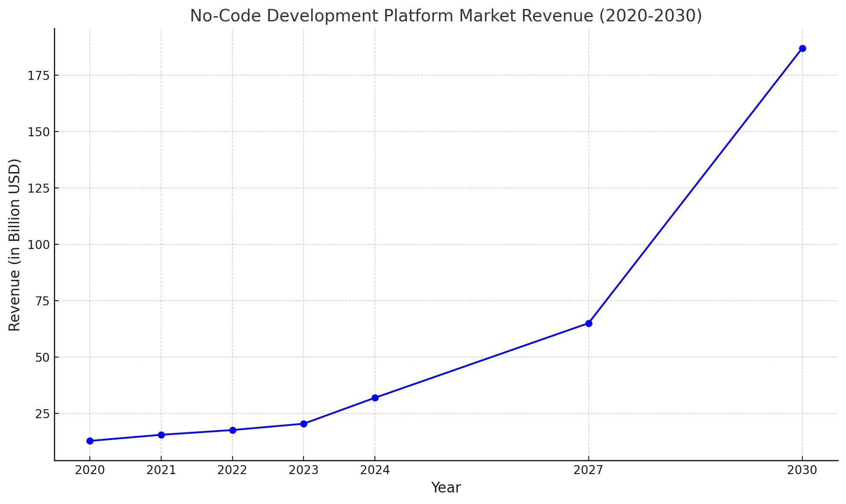Viewport: 846px width, 504px height.
Task: Click the x-axis tick label '2021'
Action: point(161,470)
